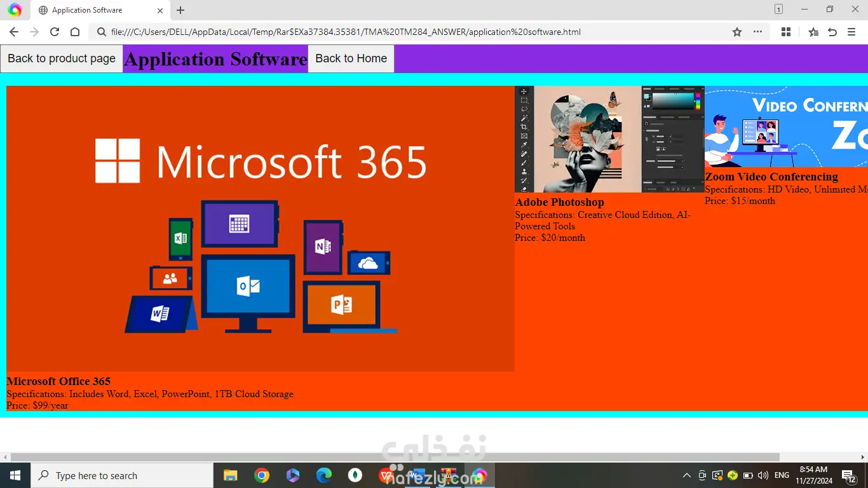Open the favorites list icon
This screenshot has height=488, width=868.
click(x=813, y=32)
